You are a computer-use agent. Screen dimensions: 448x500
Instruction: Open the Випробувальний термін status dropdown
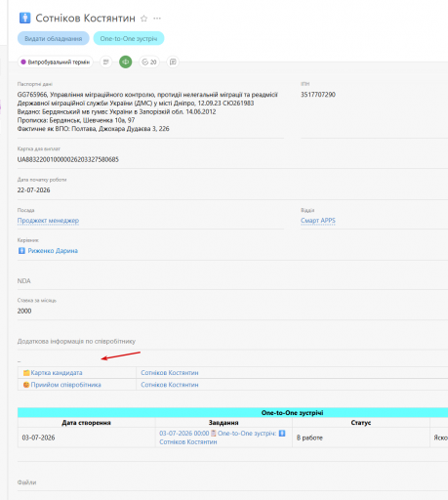(56, 62)
